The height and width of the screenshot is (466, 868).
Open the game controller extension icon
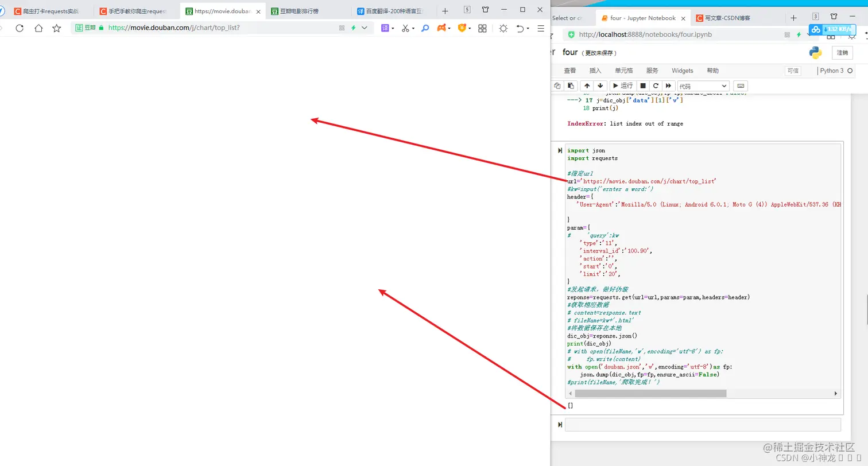pos(441,28)
